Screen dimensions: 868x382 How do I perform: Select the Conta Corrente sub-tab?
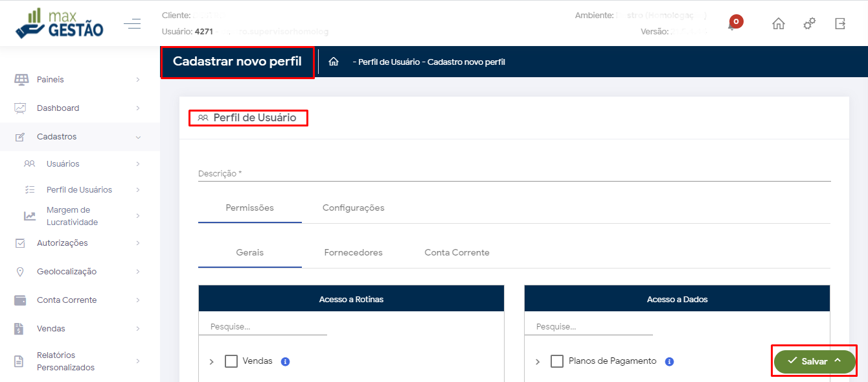pyautogui.click(x=457, y=252)
